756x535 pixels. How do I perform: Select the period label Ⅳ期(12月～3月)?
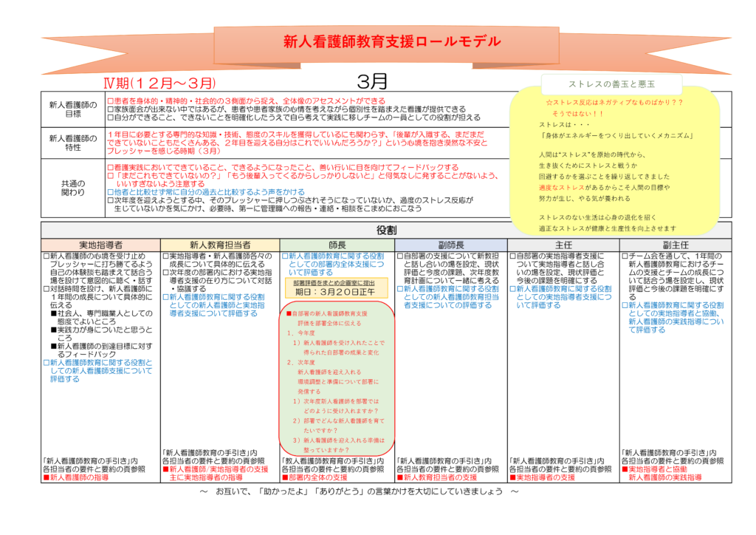click(159, 83)
